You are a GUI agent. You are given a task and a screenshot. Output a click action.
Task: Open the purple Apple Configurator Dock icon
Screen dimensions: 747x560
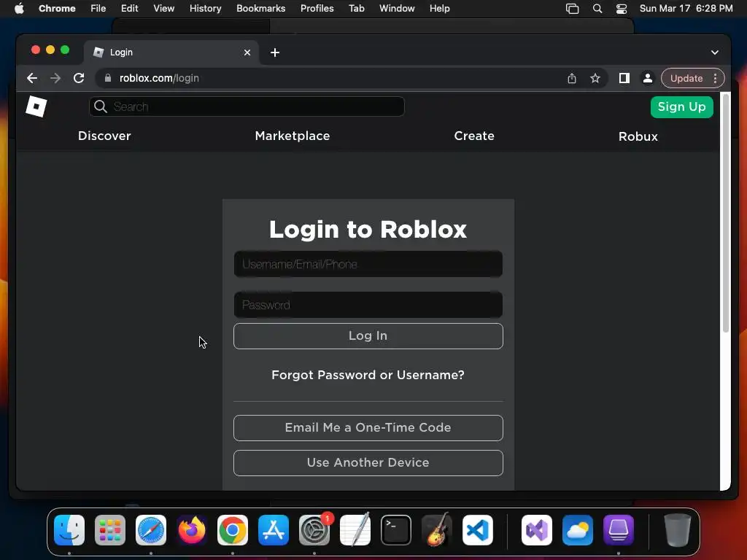619,529
